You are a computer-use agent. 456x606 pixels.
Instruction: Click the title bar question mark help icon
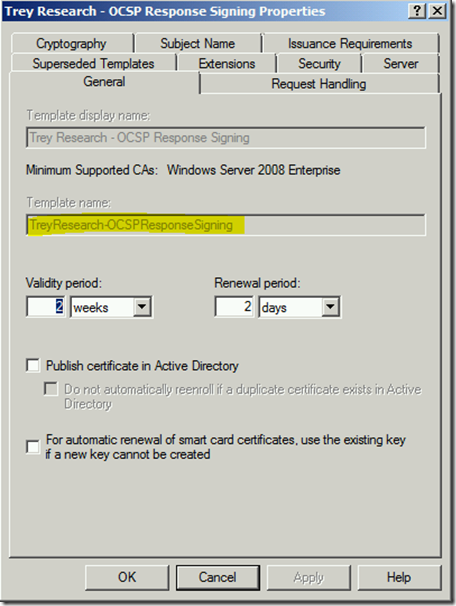tap(417, 11)
